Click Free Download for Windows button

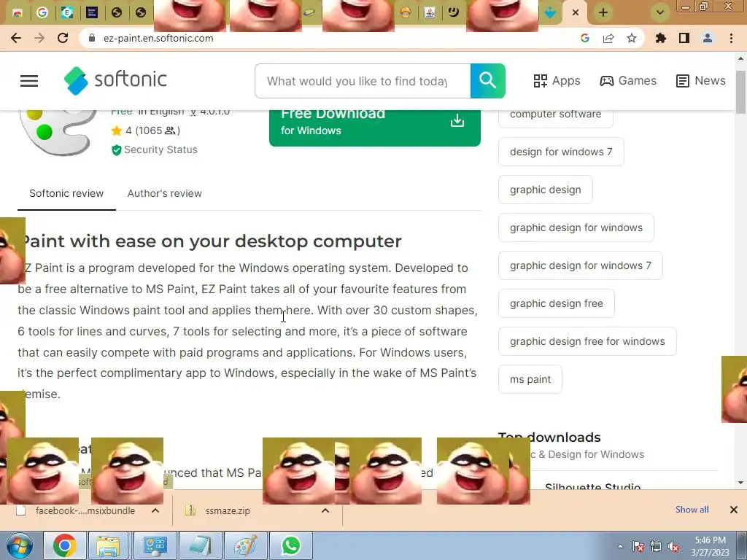tap(374, 128)
